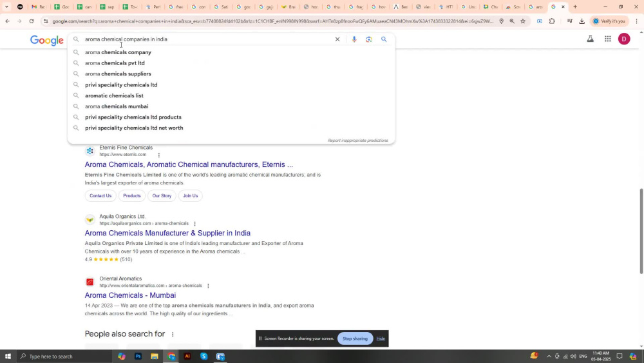The width and height of the screenshot is (644, 363).
Task: Click 'Verify it's you' profile button
Action: 609,21
